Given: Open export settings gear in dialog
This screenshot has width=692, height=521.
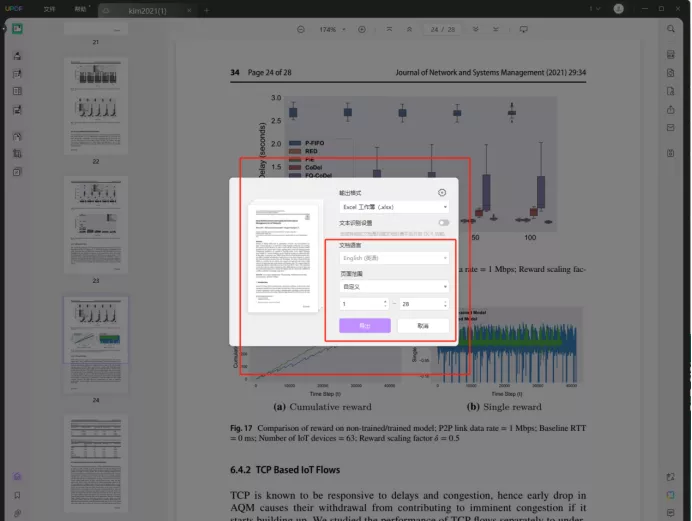Looking at the screenshot, I should 442,192.
